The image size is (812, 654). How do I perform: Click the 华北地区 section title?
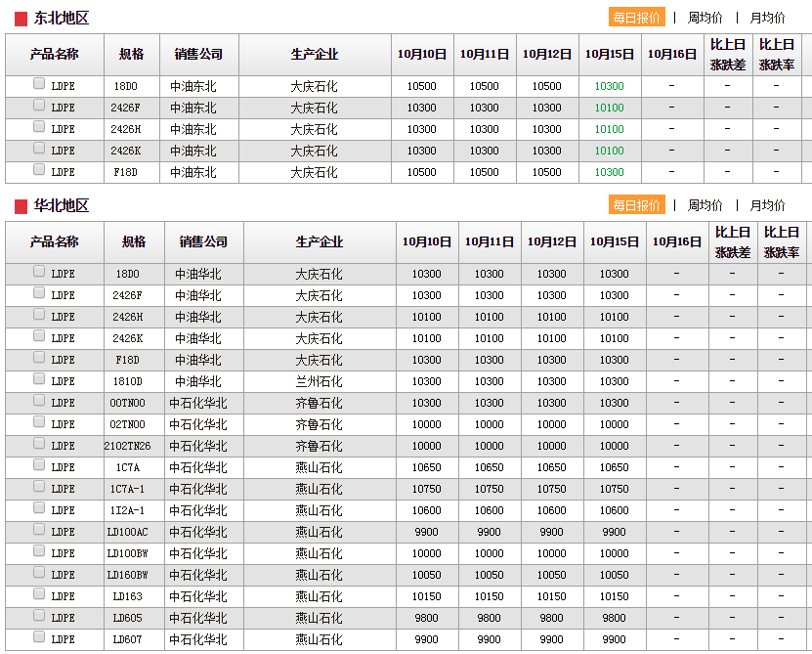click(x=62, y=205)
